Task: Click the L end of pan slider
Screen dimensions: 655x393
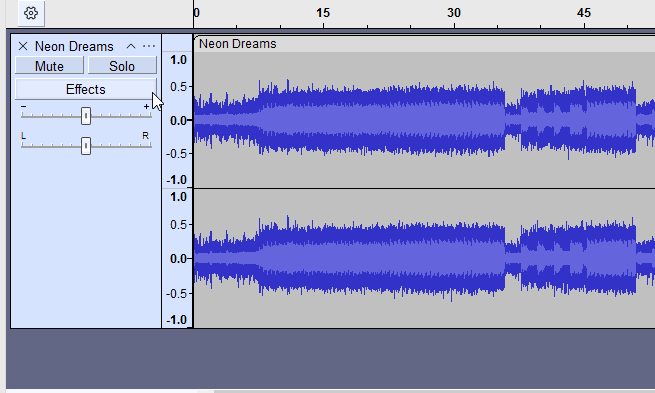Action: tap(23, 136)
